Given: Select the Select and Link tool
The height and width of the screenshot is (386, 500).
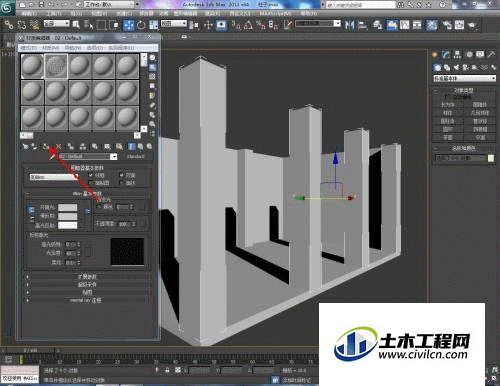Looking at the screenshot, I should pyautogui.click(x=9, y=24).
